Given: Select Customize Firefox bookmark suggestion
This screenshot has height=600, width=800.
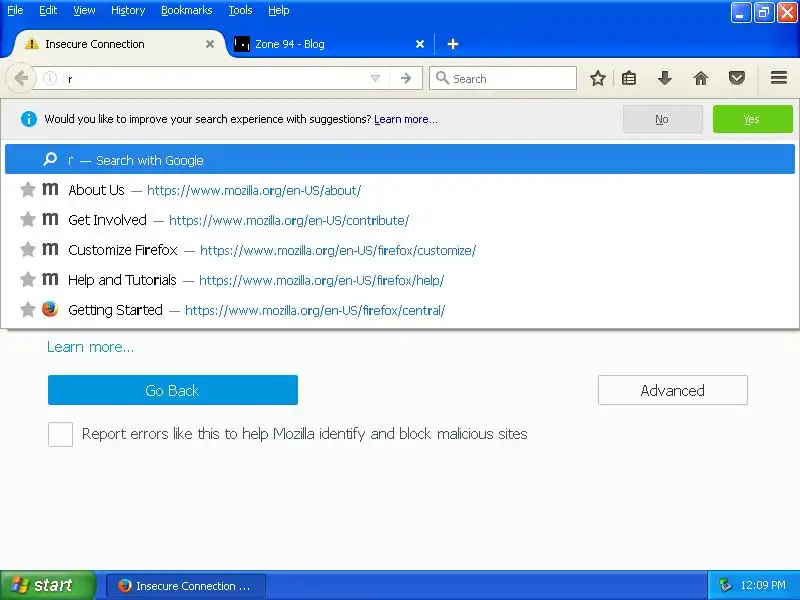Looking at the screenshot, I should (400, 250).
